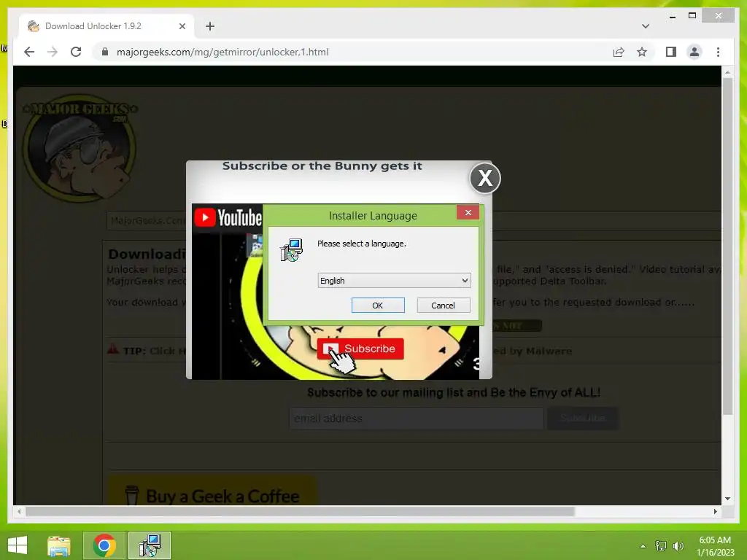Toggle the Chrome side panel
This screenshot has height=560, width=747.
click(671, 52)
